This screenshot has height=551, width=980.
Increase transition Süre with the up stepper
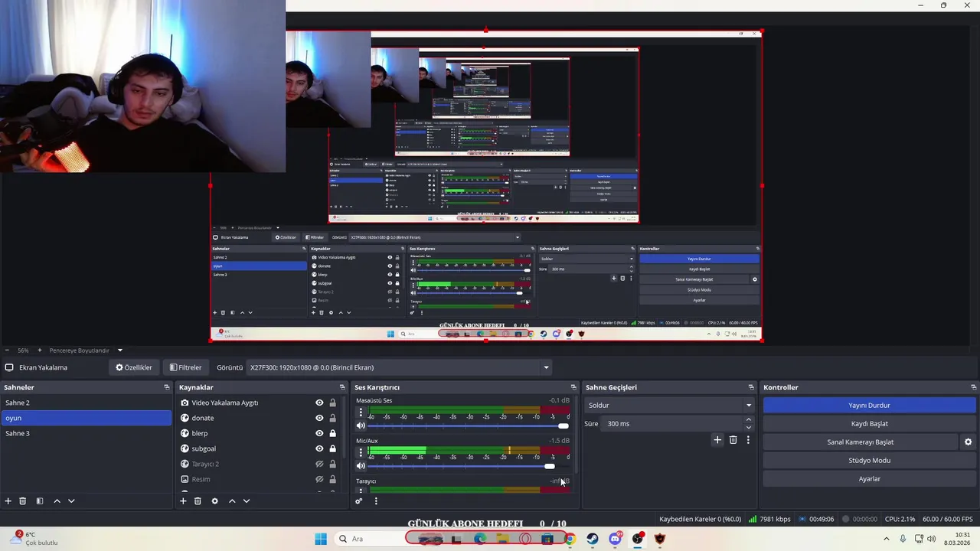coord(749,419)
